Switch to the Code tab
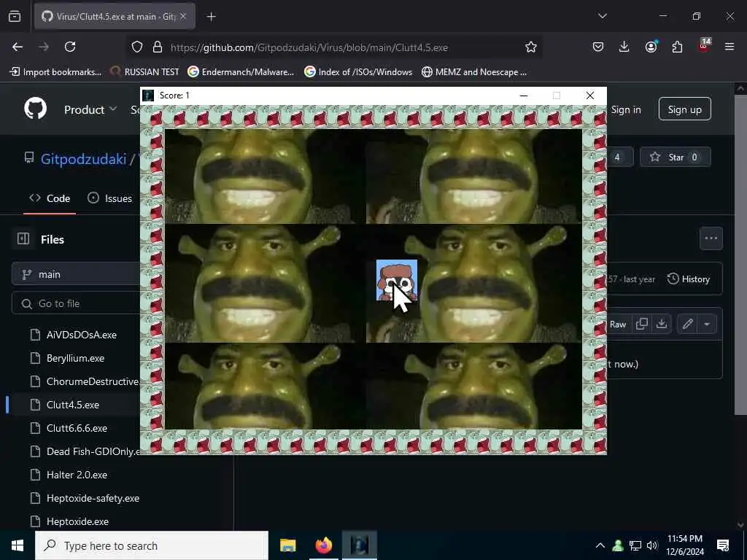The width and height of the screenshot is (747, 560). (50, 198)
